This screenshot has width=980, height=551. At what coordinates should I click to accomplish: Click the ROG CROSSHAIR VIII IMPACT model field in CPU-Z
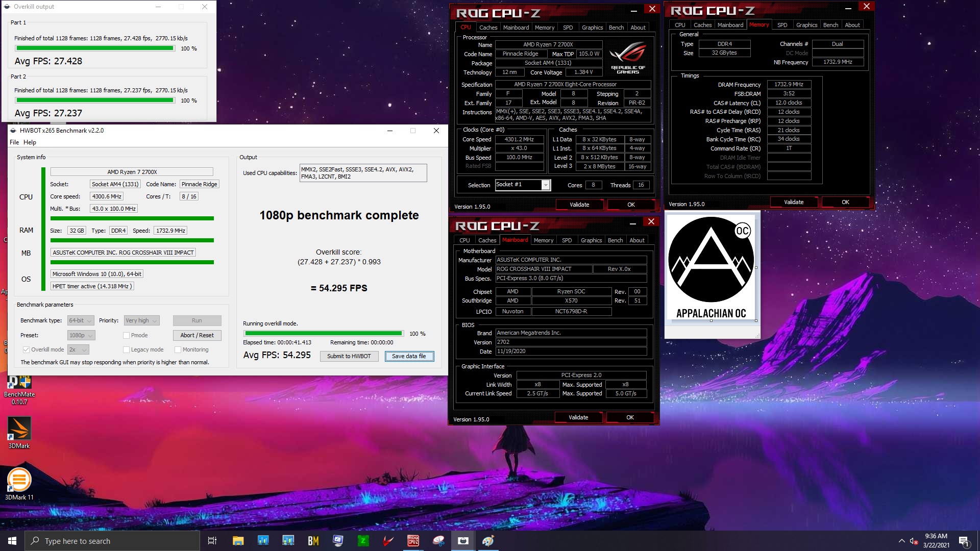click(544, 269)
